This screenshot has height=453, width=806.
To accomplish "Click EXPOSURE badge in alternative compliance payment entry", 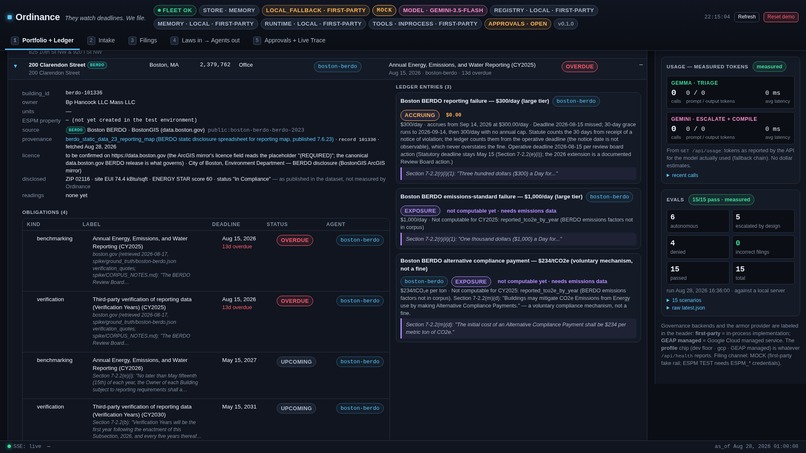I will point(471,282).
